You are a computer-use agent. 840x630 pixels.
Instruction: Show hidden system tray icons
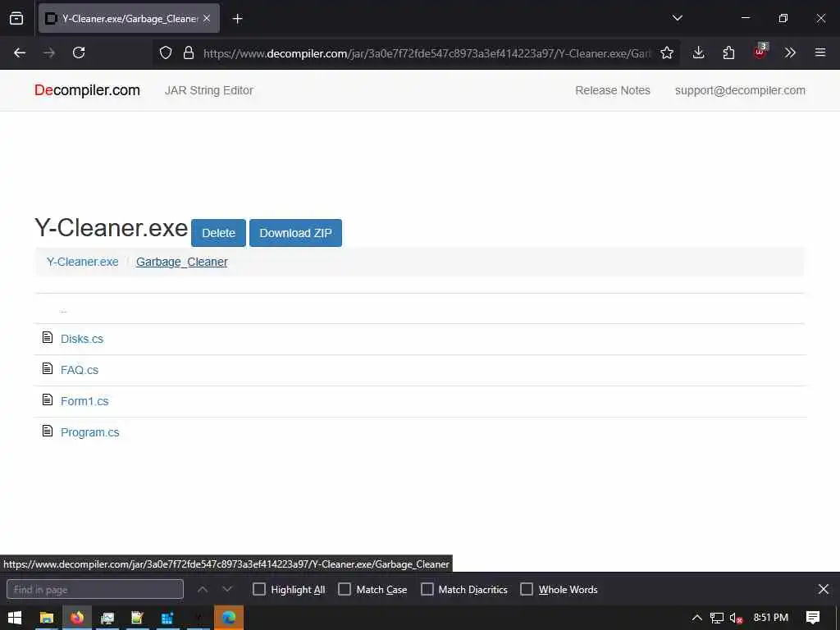pos(697,618)
